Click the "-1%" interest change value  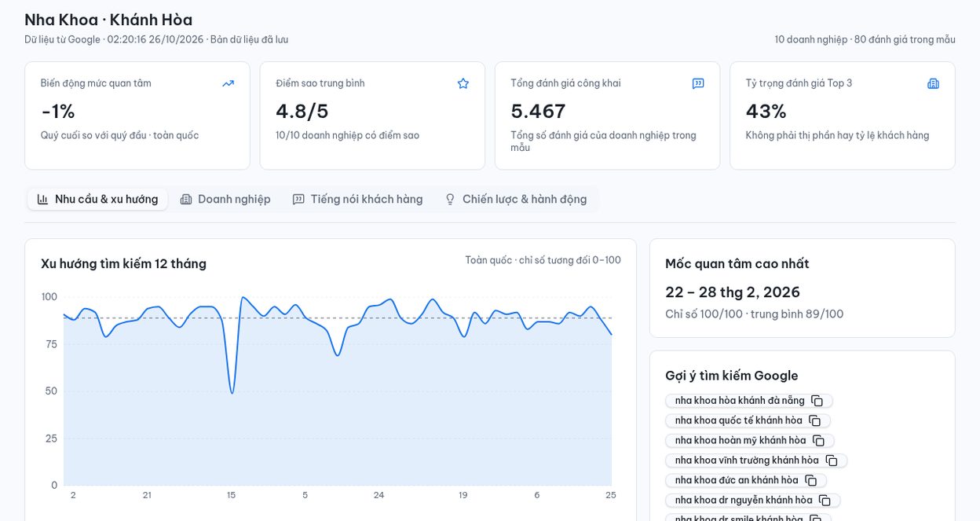tap(58, 112)
